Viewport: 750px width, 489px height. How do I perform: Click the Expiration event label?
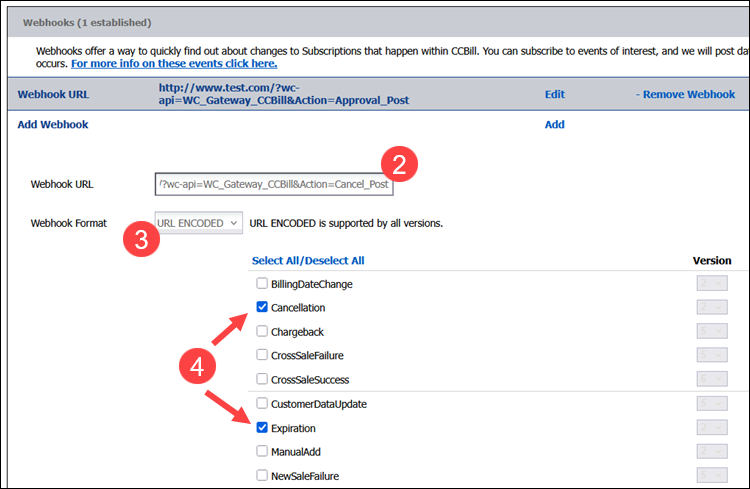(293, 428)
